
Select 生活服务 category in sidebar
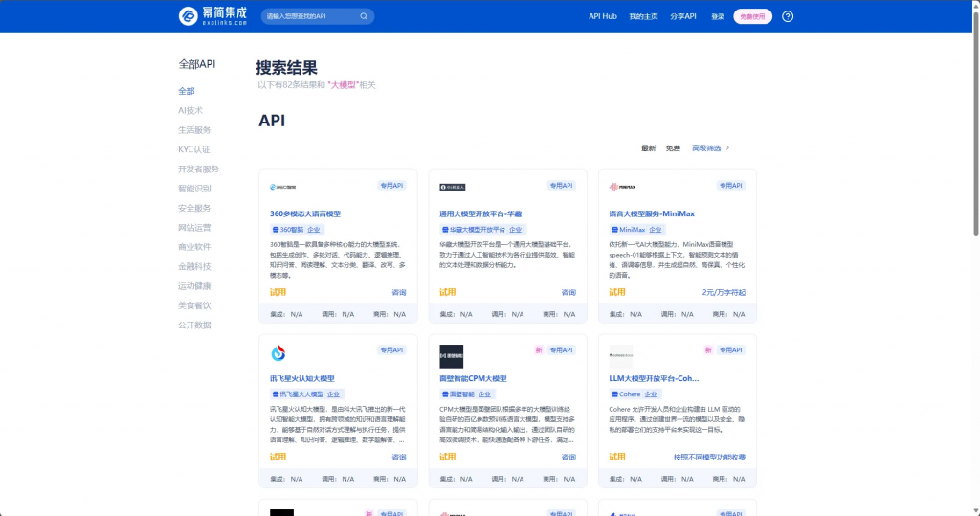194,130
